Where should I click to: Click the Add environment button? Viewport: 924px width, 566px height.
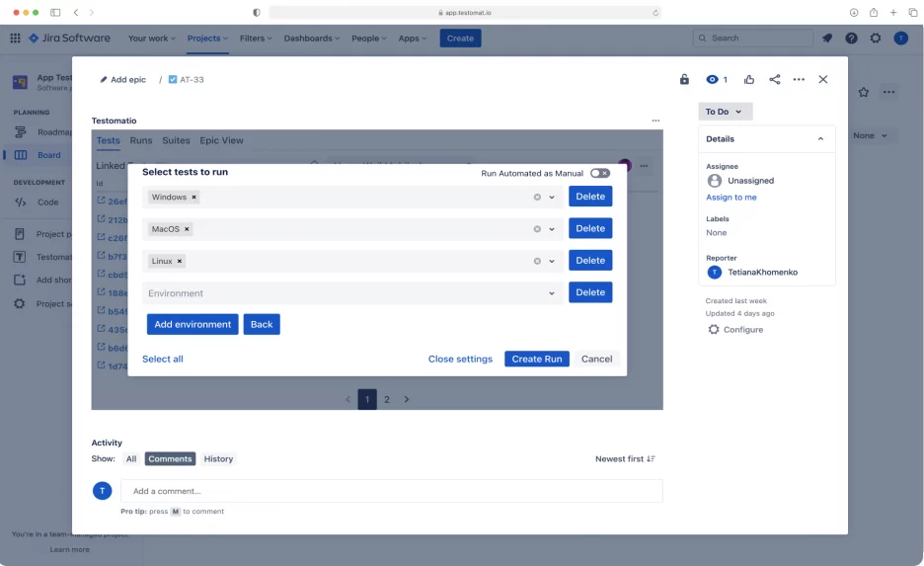pos(192,324)
